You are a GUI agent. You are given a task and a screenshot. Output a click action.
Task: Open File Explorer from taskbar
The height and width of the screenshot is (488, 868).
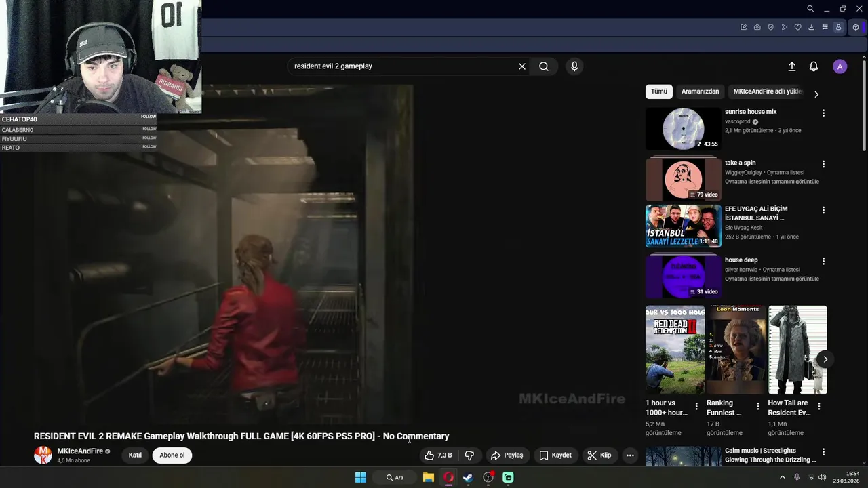(x=428, y=477)
